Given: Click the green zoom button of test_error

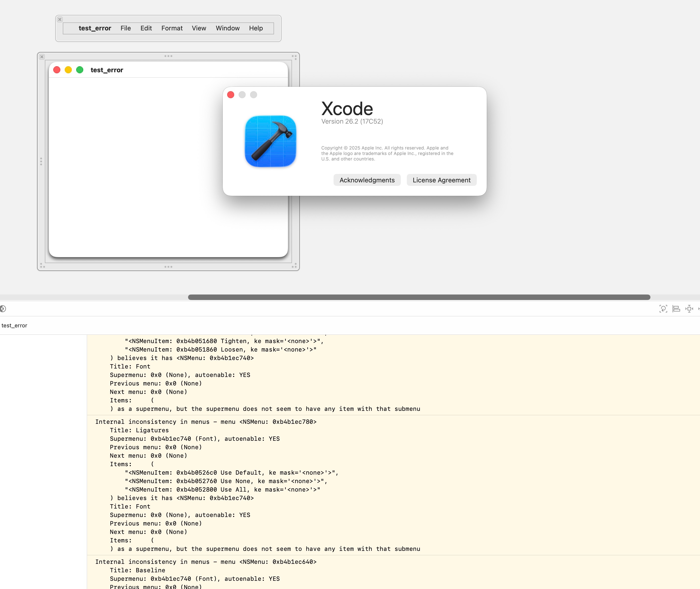Looking at the screenshot, I should [79, 70].
